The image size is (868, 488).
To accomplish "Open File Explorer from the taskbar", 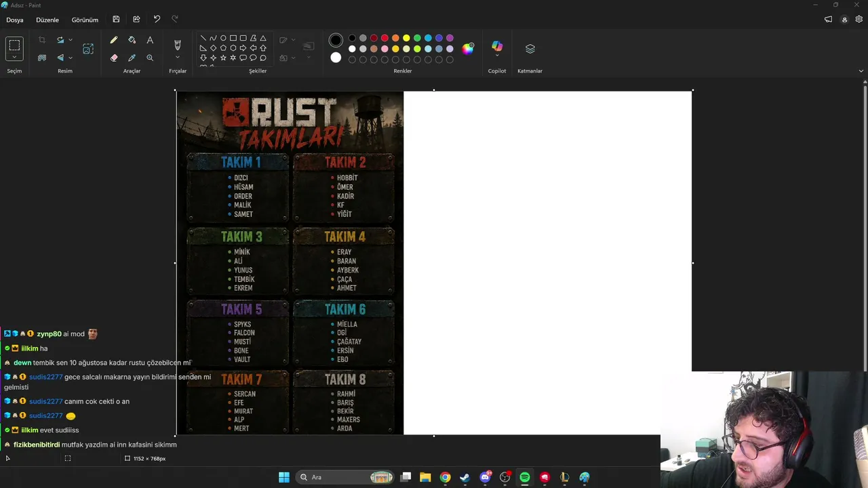I will [x=425, y=477].
